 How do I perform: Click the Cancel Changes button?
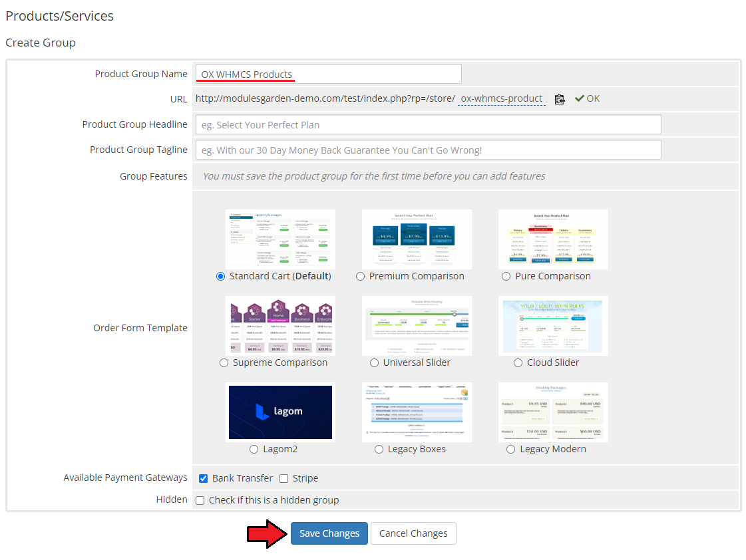[413, 533]
